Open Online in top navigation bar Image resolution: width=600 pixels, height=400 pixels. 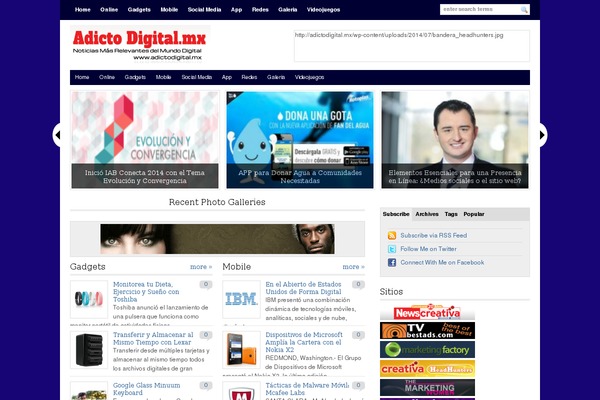[109, 10]
